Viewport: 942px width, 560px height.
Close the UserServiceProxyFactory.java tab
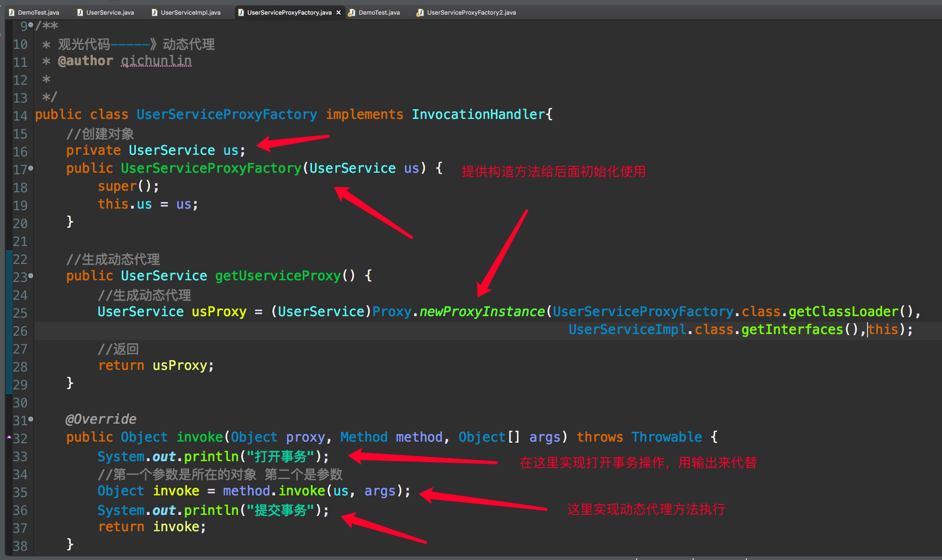(339, 12)
